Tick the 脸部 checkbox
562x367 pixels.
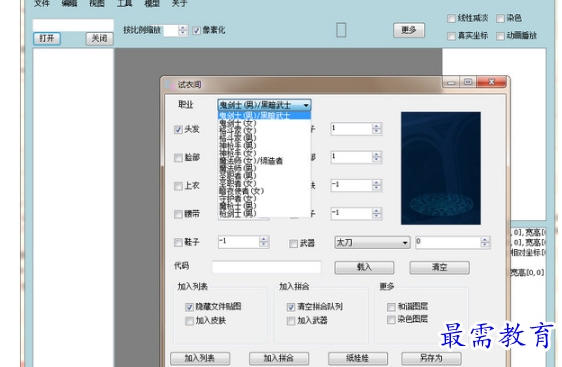[178, 158]
